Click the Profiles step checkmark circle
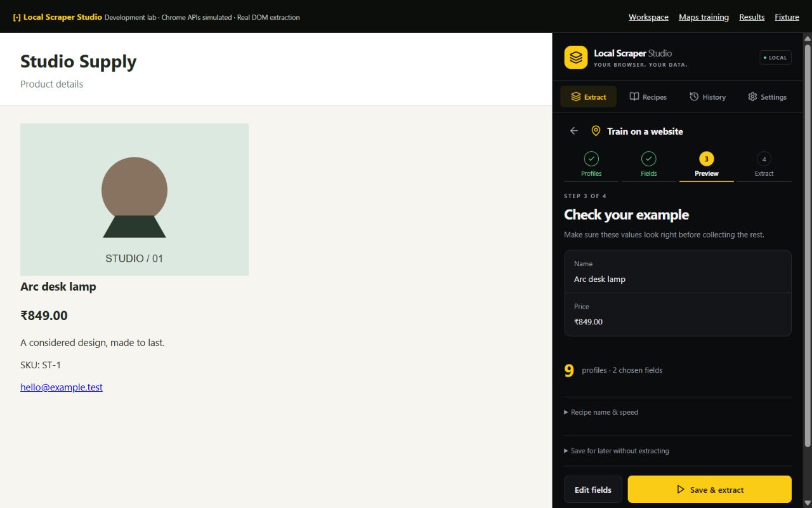This screenshot has height=508, width=812. pos(591,159)
